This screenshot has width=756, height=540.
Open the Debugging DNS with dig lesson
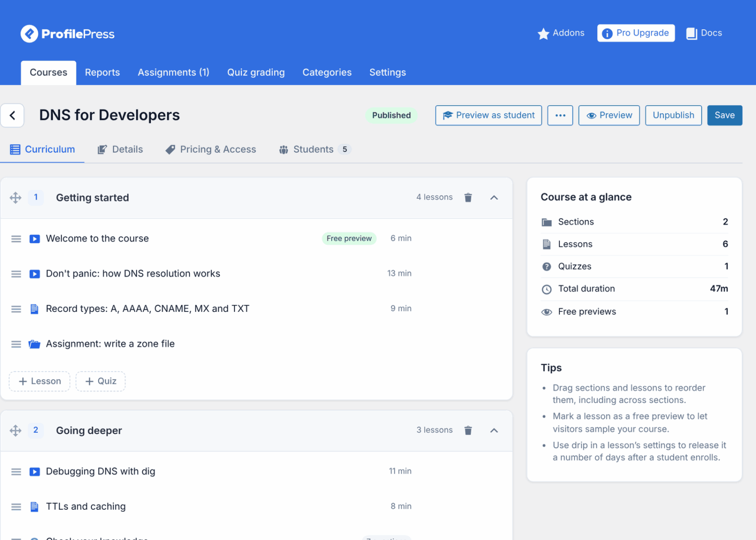tap(101, 471)
